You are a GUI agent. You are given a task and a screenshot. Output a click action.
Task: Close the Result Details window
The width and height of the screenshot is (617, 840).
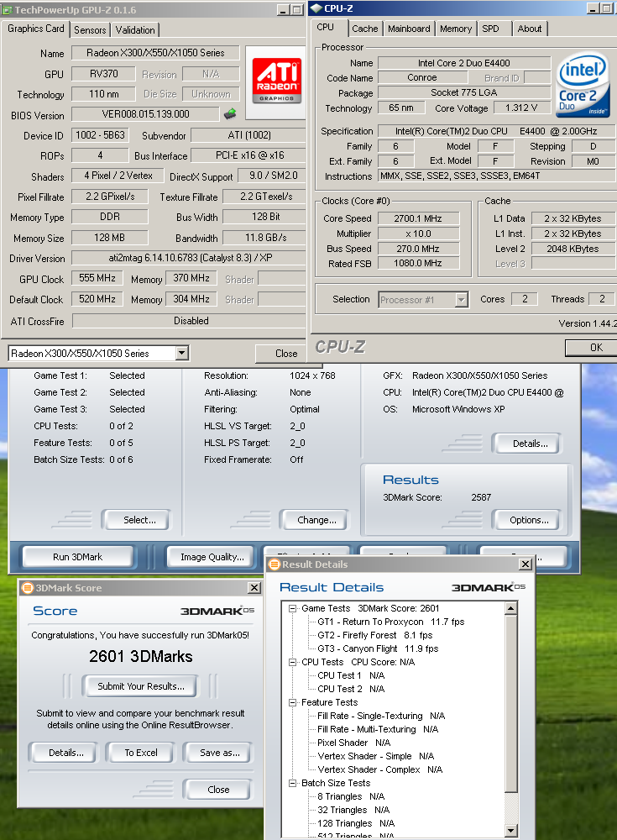coord(525,564)
